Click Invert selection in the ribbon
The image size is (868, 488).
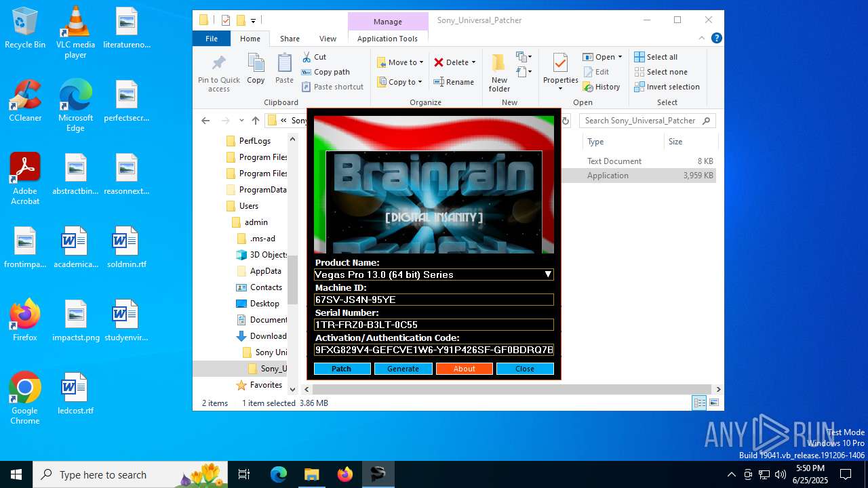[x=667, y=87]
